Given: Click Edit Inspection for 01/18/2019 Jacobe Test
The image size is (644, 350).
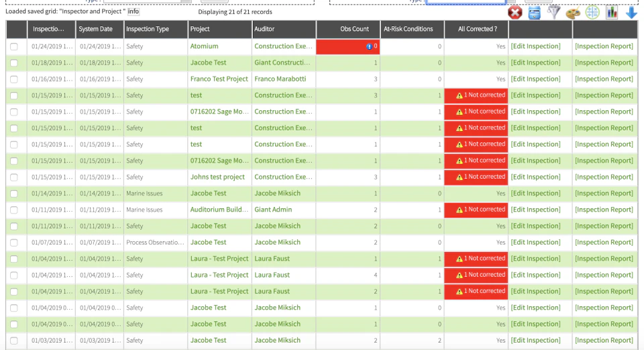Looking at the screenshot, I should pyautogui.click(x=535, y=62).
